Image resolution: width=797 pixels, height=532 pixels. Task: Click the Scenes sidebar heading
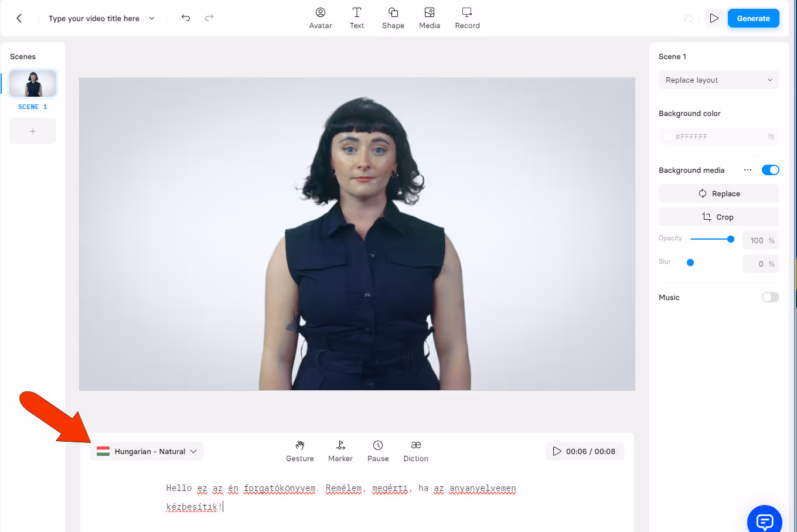23,56
